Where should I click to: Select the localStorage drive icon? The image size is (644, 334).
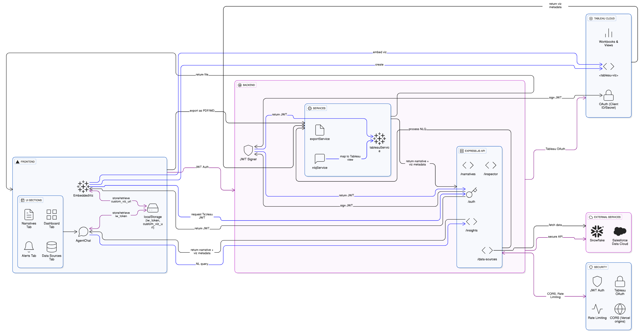point(153,208)
